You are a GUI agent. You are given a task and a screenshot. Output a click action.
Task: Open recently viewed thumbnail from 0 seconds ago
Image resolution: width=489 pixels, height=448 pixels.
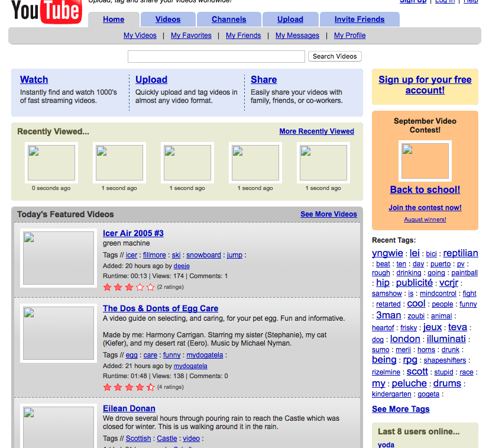click(51, 163)
